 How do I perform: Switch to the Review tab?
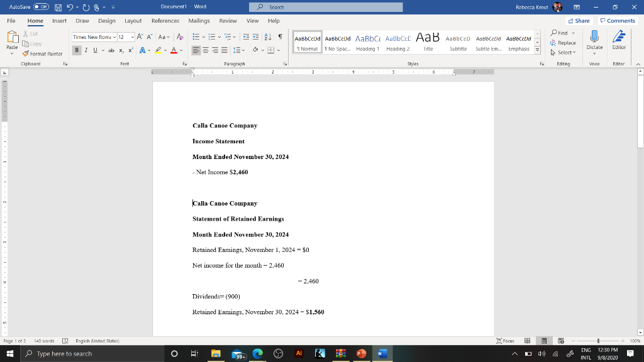(228, 21)
